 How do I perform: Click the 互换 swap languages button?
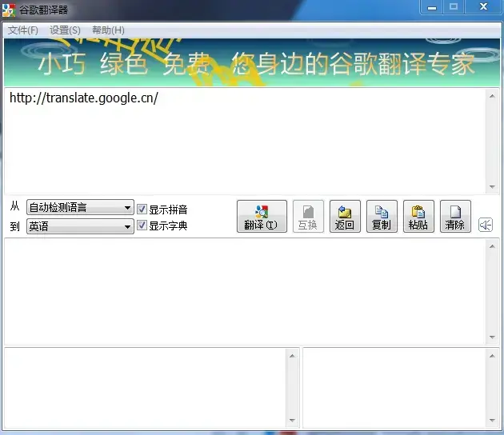coord(308,216)
